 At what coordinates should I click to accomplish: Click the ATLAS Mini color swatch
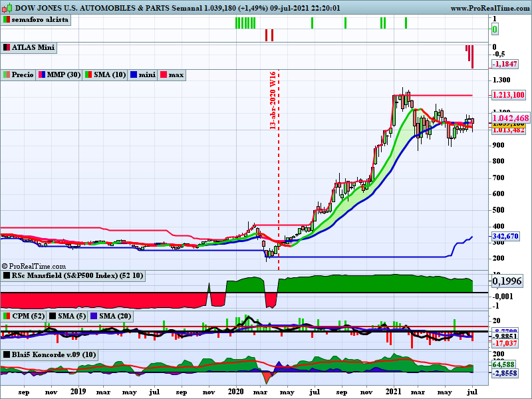click(x=7, y=47)
